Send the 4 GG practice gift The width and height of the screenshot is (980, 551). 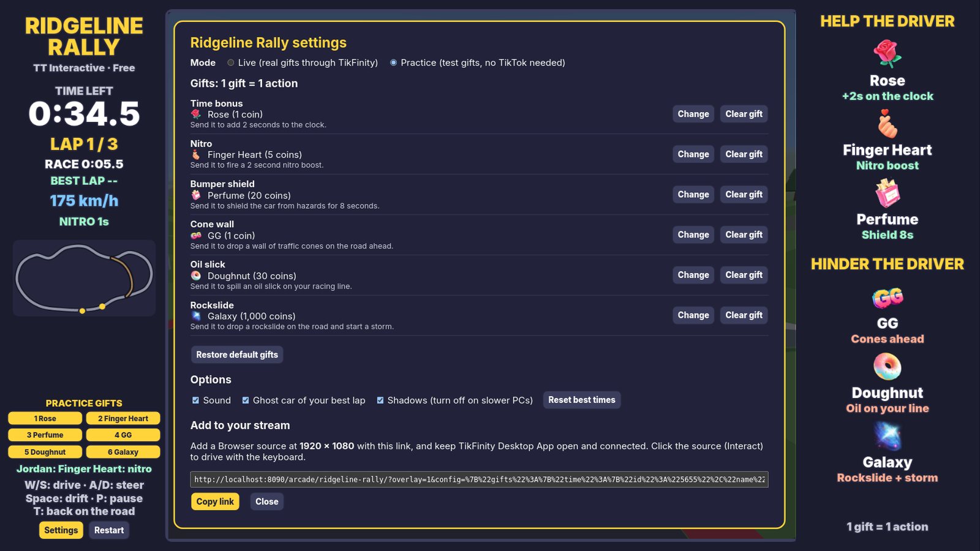(x=123, y=435)
